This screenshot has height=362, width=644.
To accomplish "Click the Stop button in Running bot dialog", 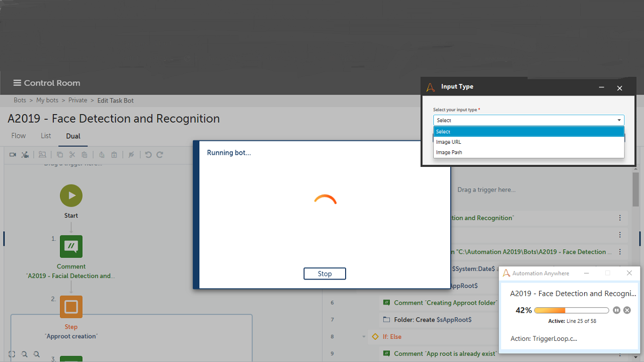I will (x=325, y=274).
